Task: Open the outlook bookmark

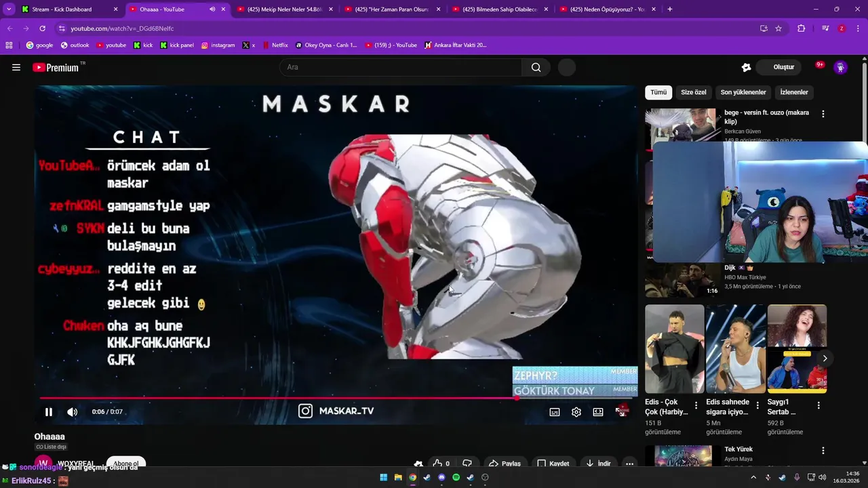Action: pyautogui.click(x=75, y=45)
